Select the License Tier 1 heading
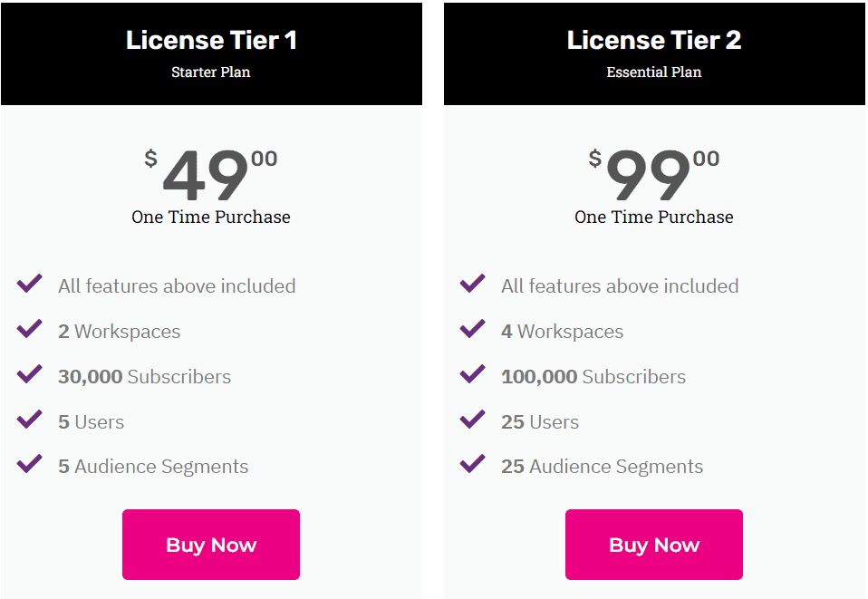The image size is (868, 599). click(x=211, y=40)
